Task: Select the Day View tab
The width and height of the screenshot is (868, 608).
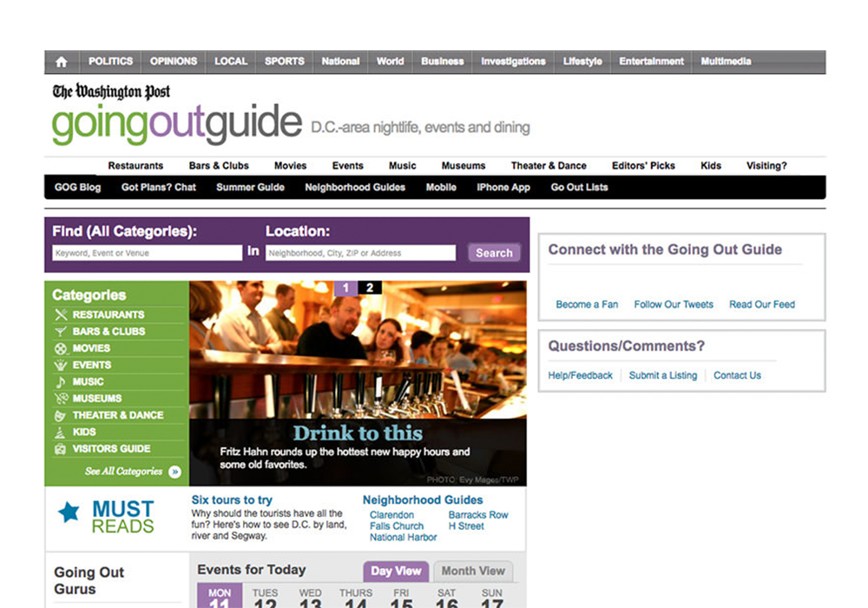Action: [x=396, y=571]
